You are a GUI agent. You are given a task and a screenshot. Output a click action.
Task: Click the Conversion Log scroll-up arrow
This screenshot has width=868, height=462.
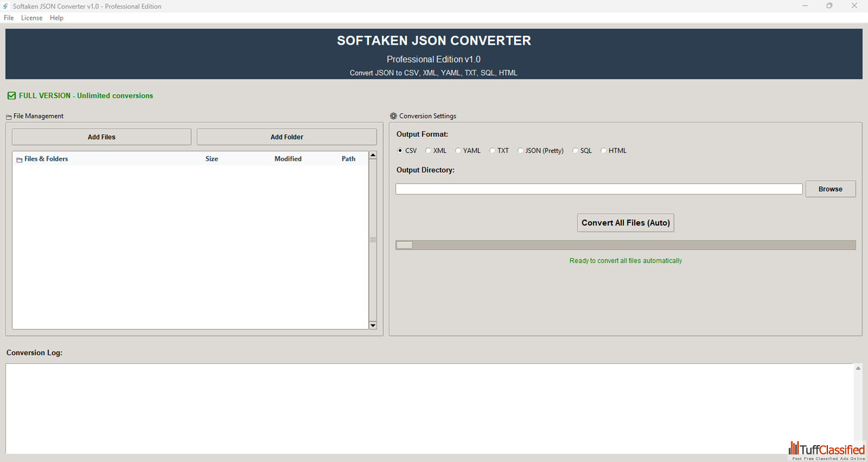coord(858,369)
